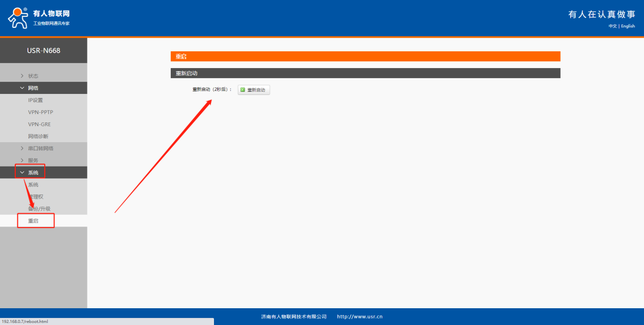Viewport: 644px width, 325px height.
Task: Go to 网络诊断 page
Action: [x=38, y=137]
